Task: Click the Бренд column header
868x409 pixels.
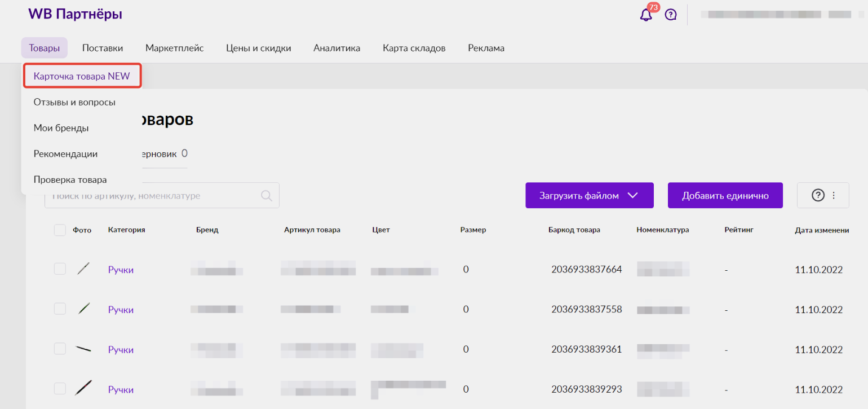Action: (207, 230)
